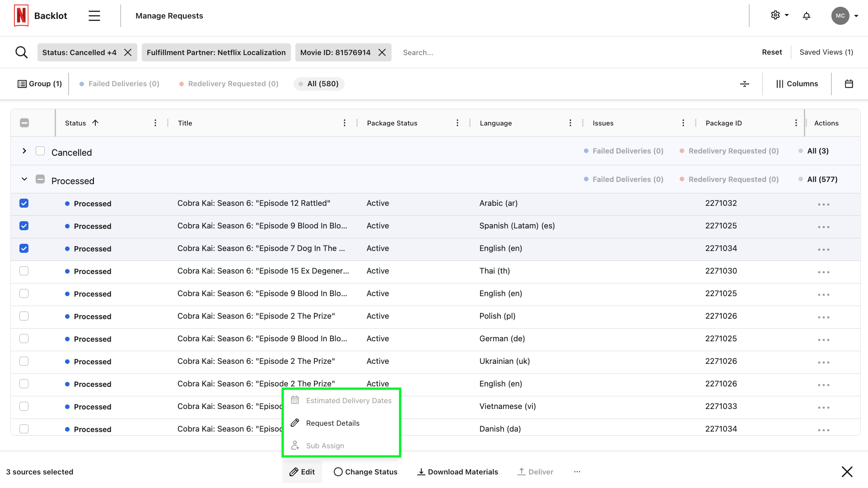The height and width of the screenshot is (488, 868).
Task: Select the All (580) tab
Action: tap(319, 84)
